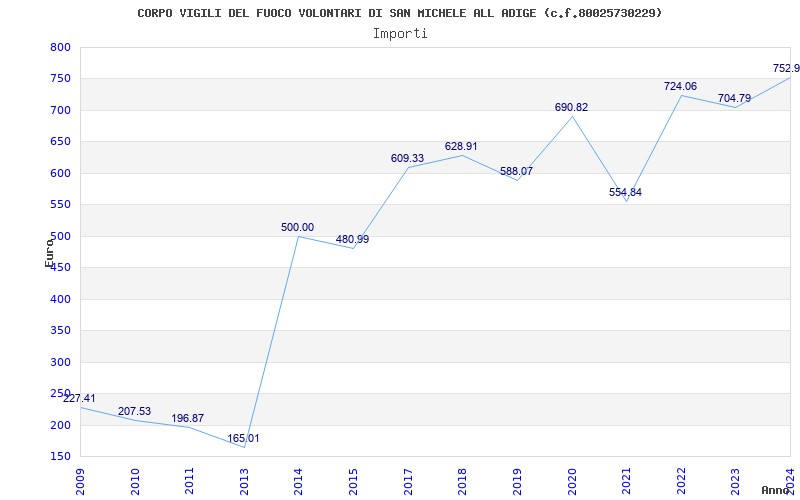Select the 554.84 data label
The width and height of the screenshot is (800, 500).
coord(625,192)
